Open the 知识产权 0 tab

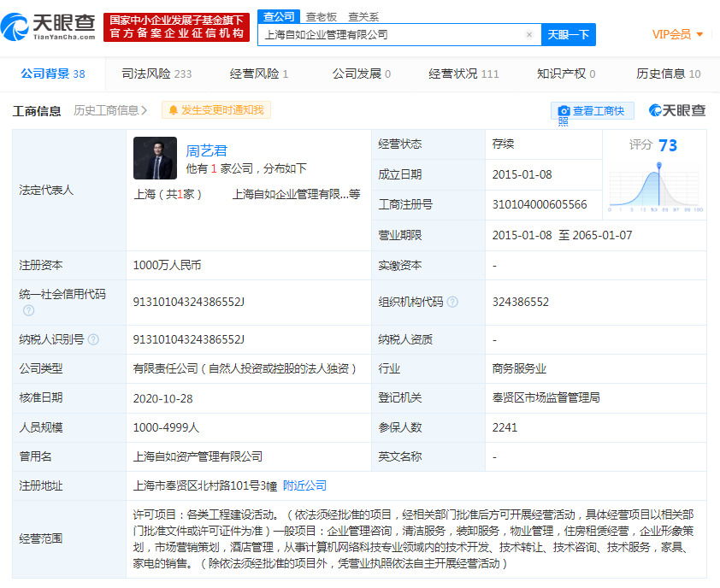pyautogui.click(x=566, y=73)
